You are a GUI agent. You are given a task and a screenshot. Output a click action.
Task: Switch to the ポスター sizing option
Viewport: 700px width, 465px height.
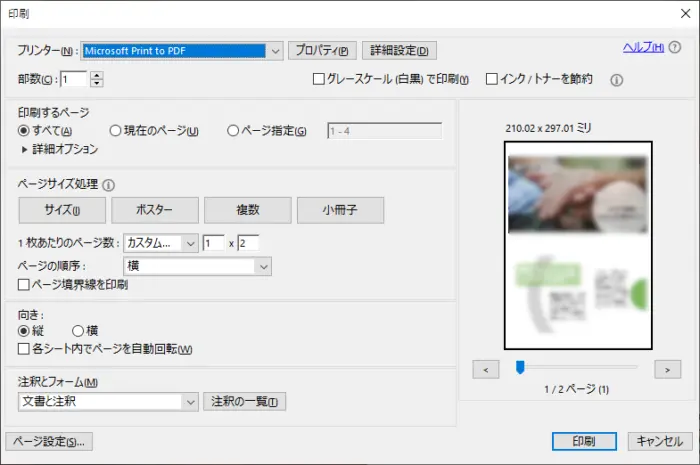coord(154,210)
